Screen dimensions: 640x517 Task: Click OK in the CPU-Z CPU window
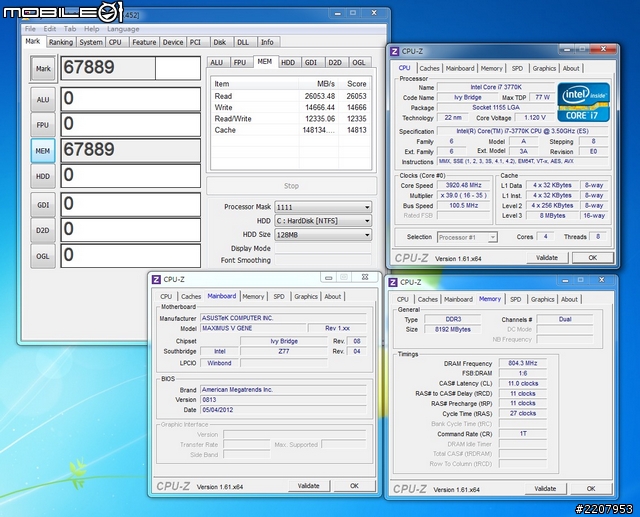[593, 257]
